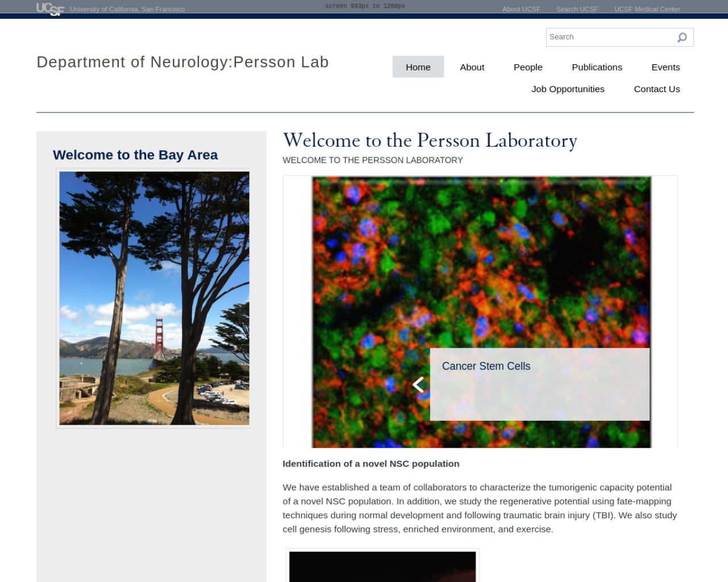This screenshot has width=728, height=582.
Task: Click the Welcome to the Persson Laboratory heading
Action: [x=430, y=140]
